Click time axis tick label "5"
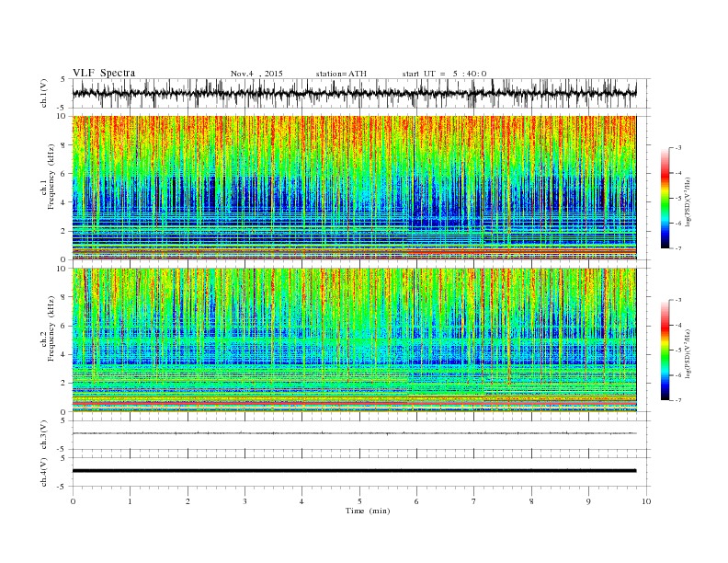The width and height of the screenshot is (728, 563). click(x=359, y=501)
